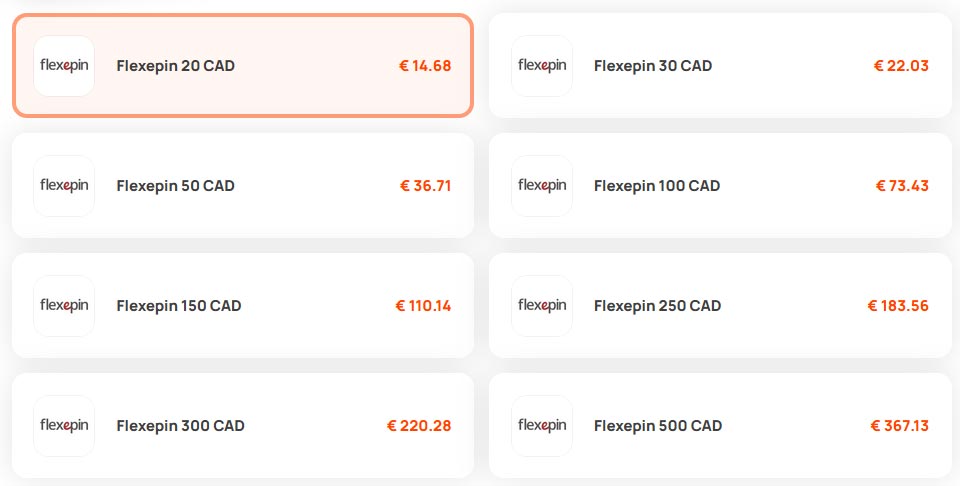Pick the Flexepin 250 CAD denomination label
This screenshot has width=960, height=486.
click(658, 305)
